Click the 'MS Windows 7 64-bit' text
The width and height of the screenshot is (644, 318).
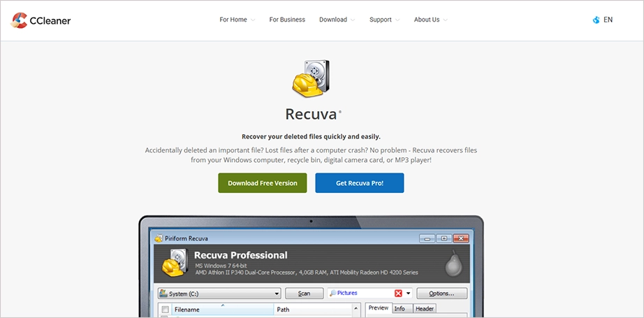click(x=221, y=266)
